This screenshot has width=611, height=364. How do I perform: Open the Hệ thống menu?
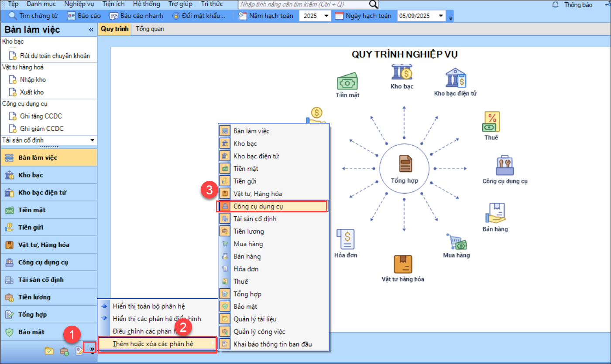click(147, 4)
